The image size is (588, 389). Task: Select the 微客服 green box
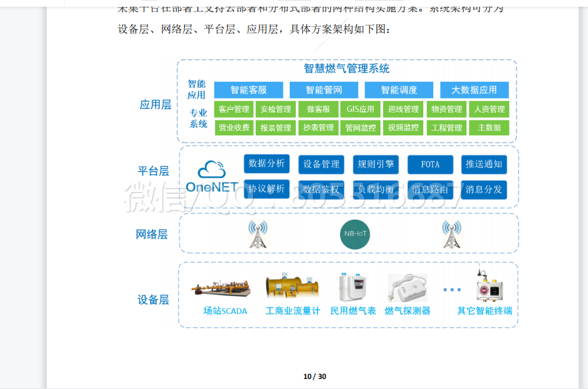point(318,109)
